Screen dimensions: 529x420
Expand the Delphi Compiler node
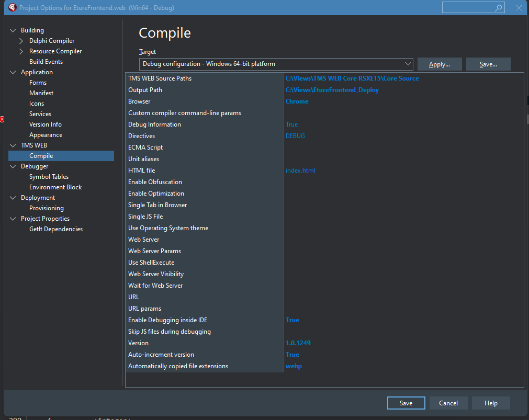tap(21, 41)
